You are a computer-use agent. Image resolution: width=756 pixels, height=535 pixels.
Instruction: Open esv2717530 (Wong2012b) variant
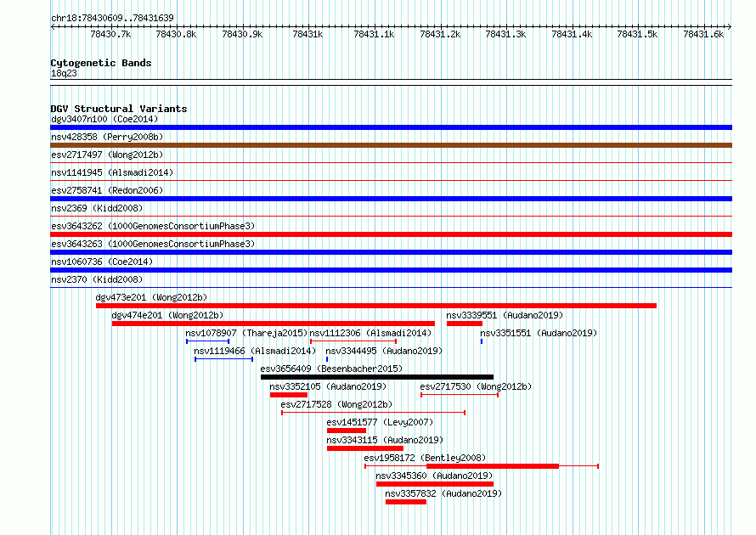(x=476, y=386)
